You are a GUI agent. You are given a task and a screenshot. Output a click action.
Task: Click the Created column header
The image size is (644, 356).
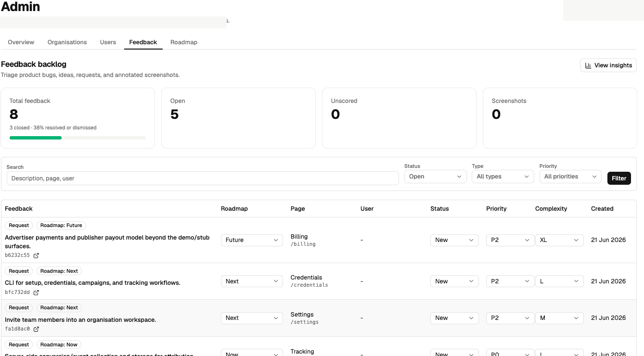point(602,209)
